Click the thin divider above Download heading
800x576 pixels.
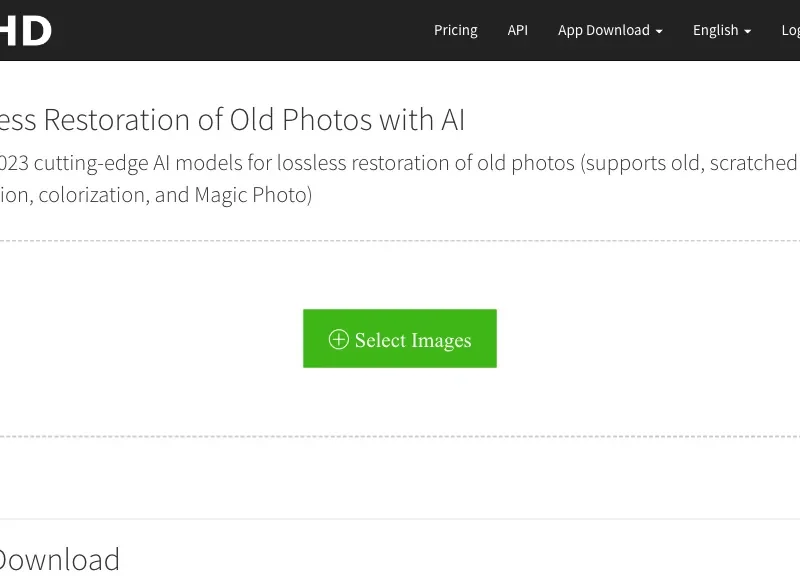point(400,519)
